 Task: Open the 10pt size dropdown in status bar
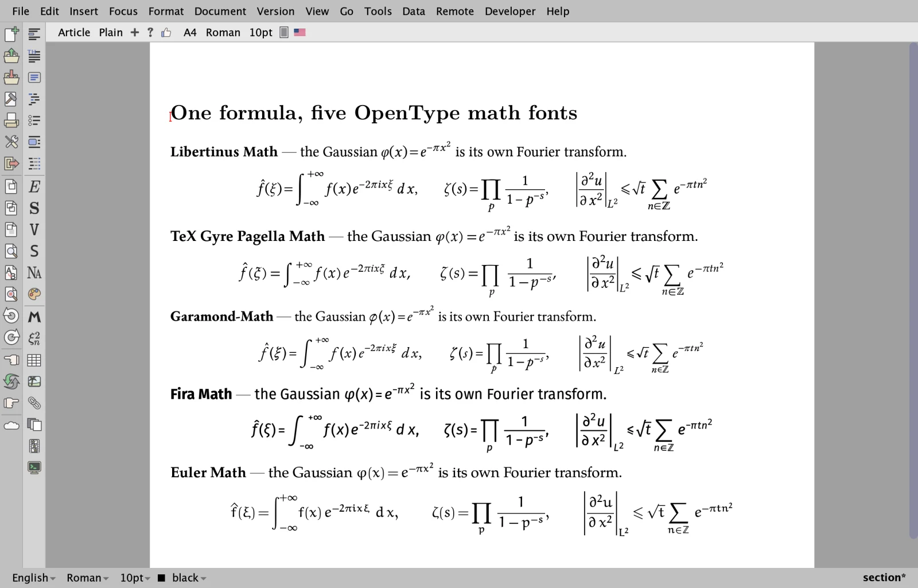click(x=135, y=578)
